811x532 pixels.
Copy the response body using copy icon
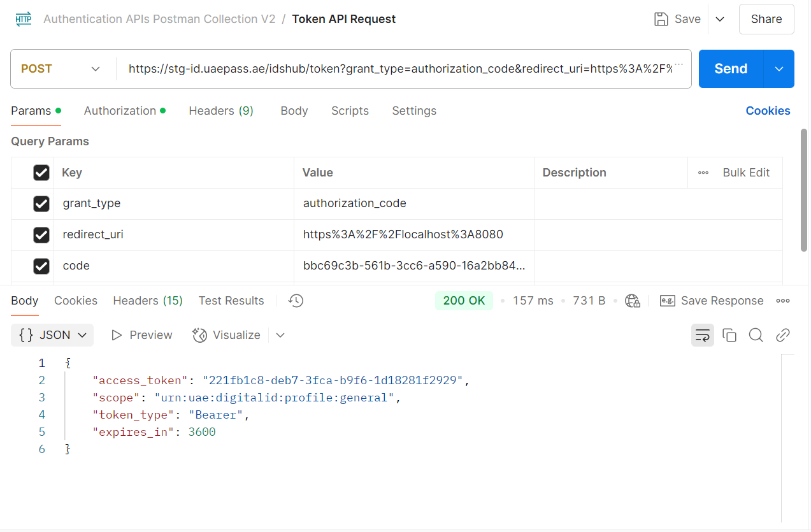[x=729, y=335]
